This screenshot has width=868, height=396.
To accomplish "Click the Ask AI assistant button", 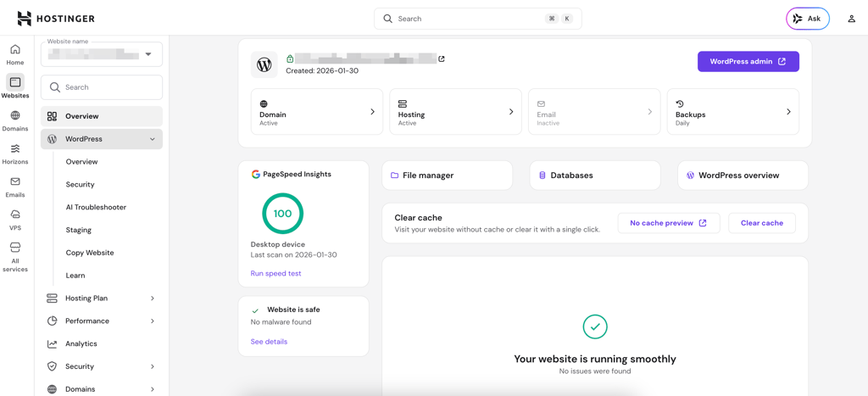I will 808,19.
